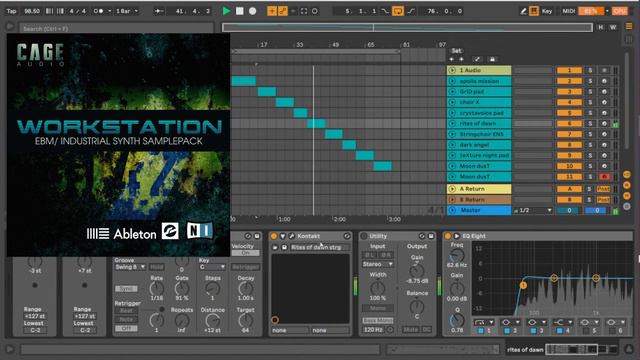Unfold the rites of dawn track
Image resolution: width=640 pixels, height=360 pixels.
tap(452, 123)
